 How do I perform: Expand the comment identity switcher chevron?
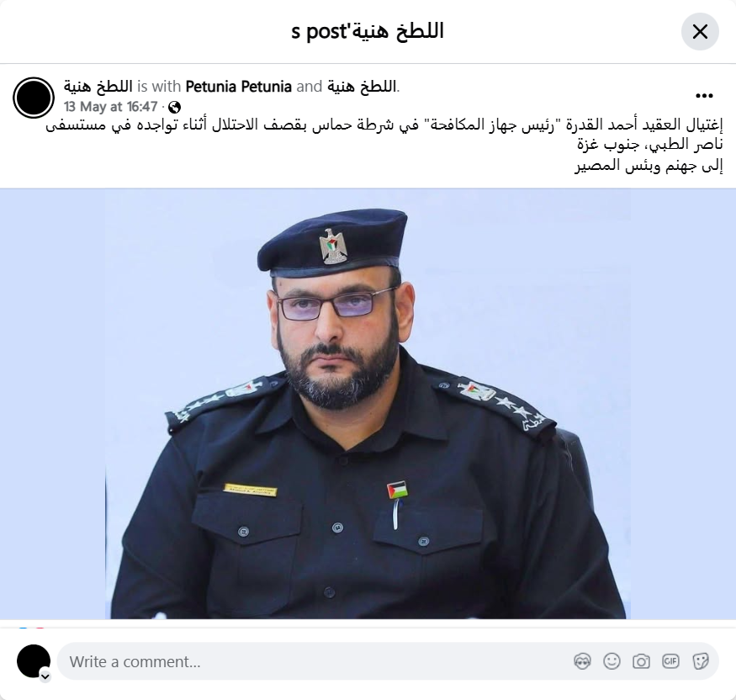[45, 676]
